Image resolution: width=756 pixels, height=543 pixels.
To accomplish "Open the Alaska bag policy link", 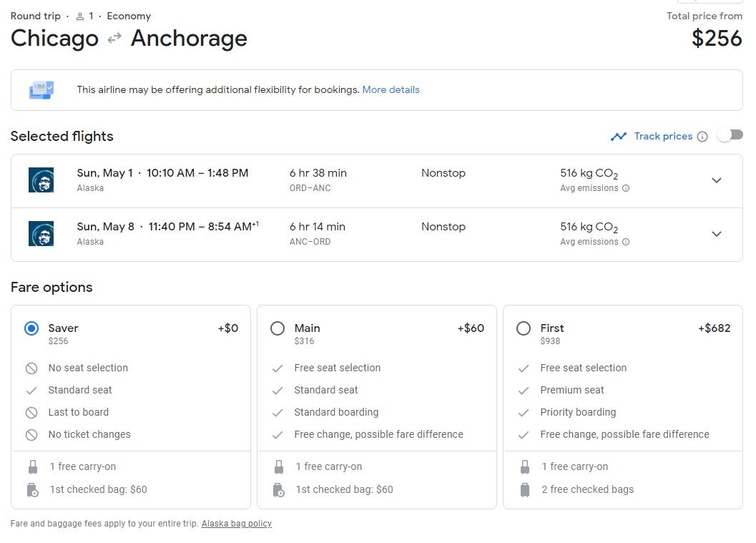I will click(x=236, y=523).
